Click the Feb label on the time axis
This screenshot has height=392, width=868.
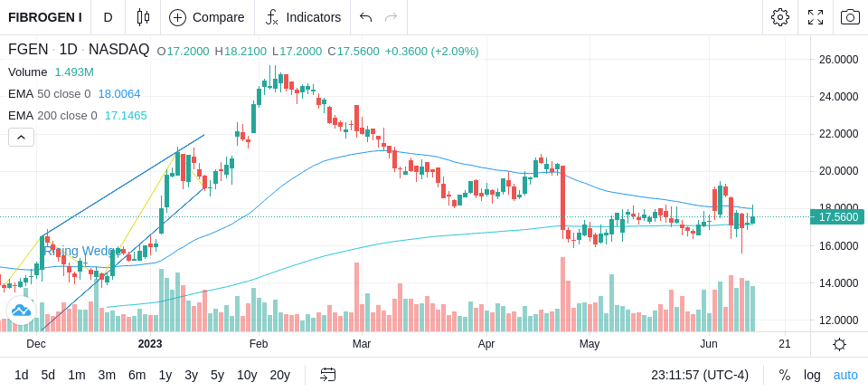(259, 344)
